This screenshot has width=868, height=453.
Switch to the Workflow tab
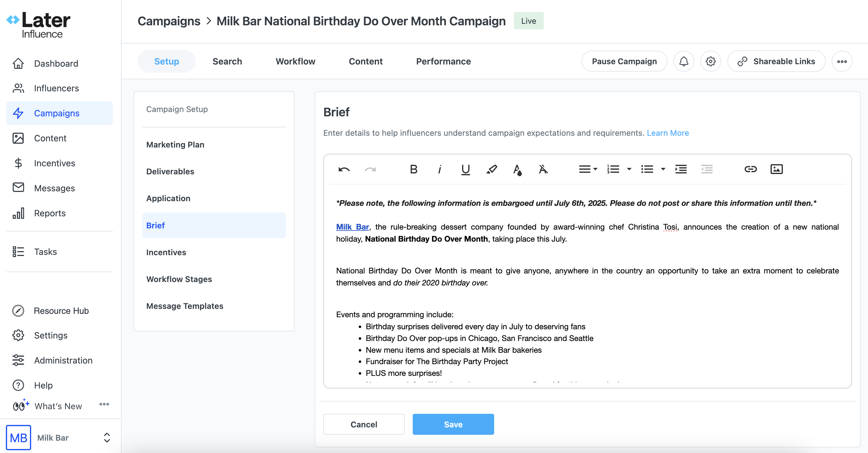point(295,61)
